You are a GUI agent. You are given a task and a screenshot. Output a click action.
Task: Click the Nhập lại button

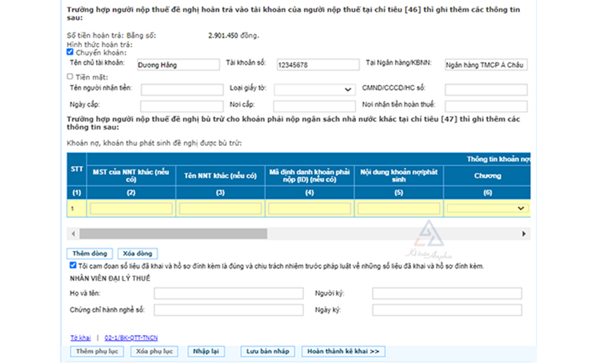pyautogui.click(x=206, y=351)
